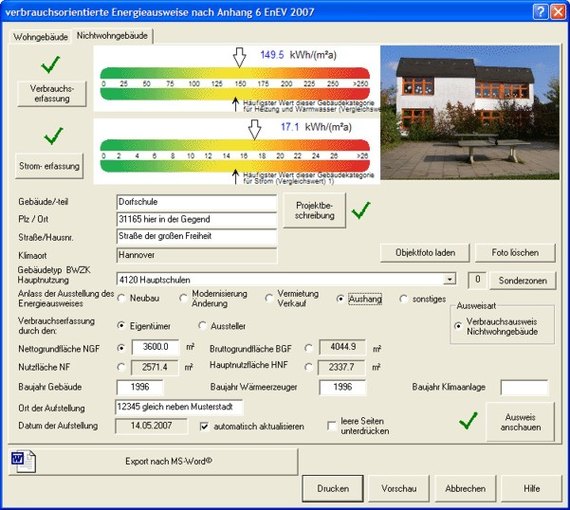Click green checkmark next to Ausweis anschauen

coord(468,421)
